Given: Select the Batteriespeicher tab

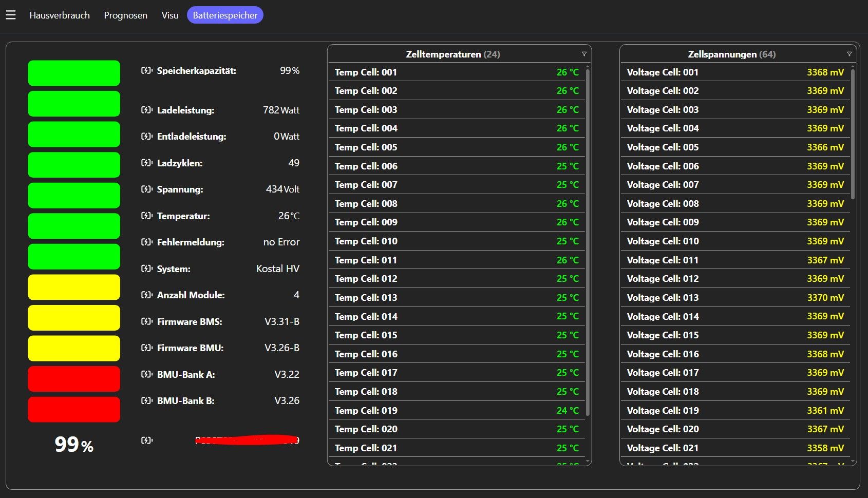Looking at the screenshot, I should [225, 15].
